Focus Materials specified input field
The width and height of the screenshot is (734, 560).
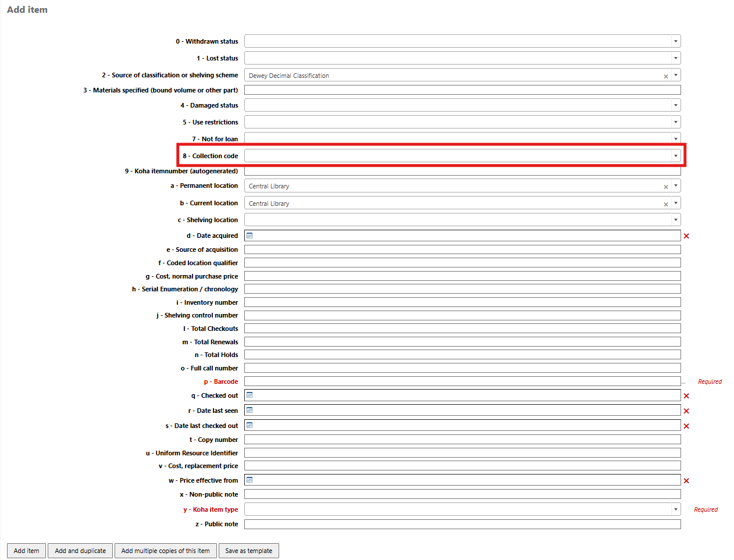pyautogui.click(x=462, y=90)
